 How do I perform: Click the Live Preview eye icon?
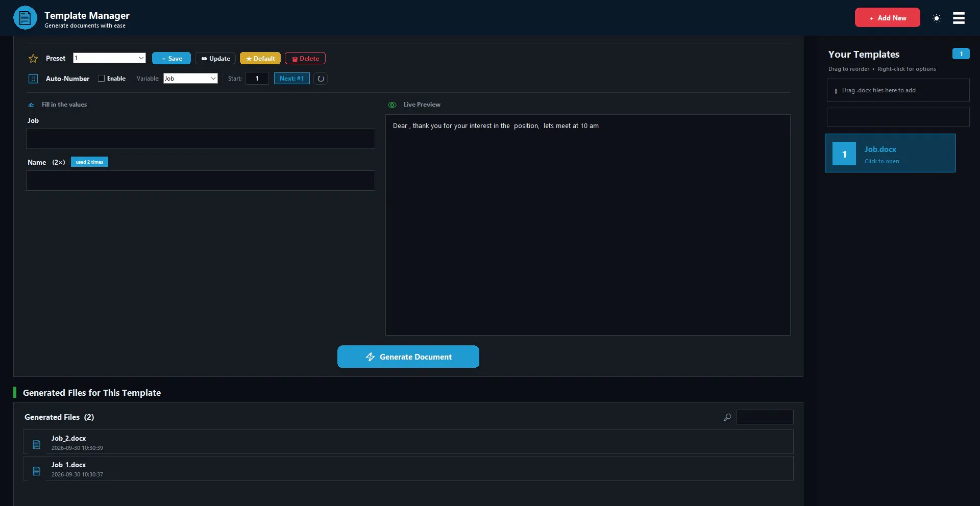392,105
